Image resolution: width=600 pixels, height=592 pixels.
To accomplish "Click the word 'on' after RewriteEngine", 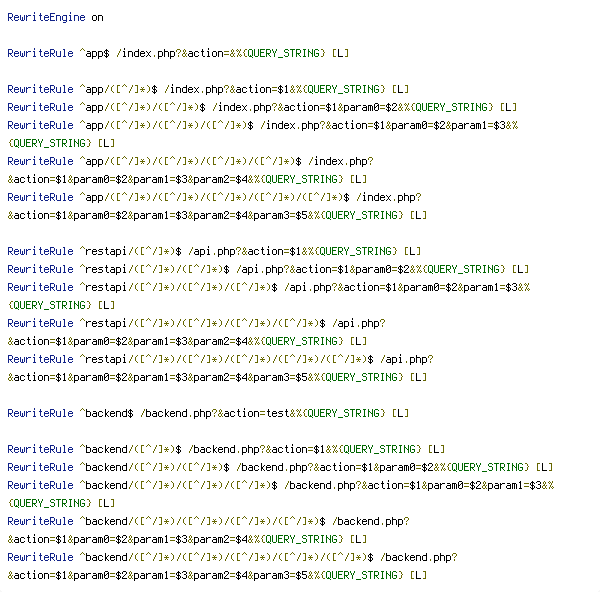I will click(97, 18).
